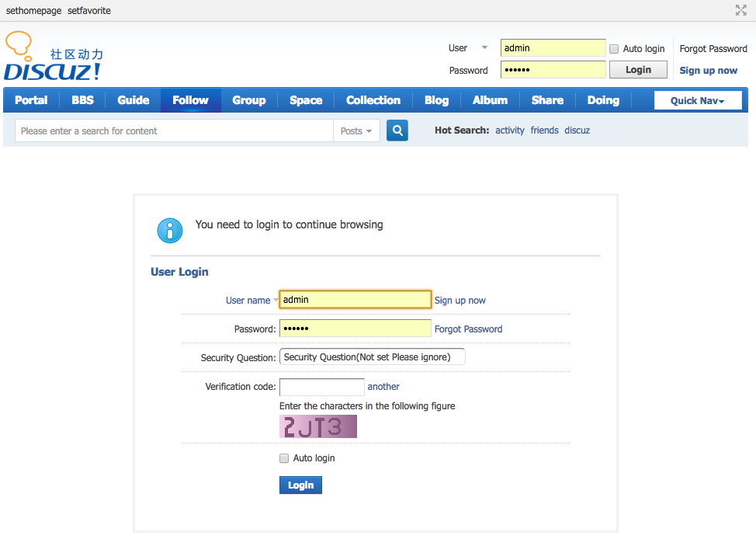Open the Group tab
756x546 pixels.
tap(249, 100)
